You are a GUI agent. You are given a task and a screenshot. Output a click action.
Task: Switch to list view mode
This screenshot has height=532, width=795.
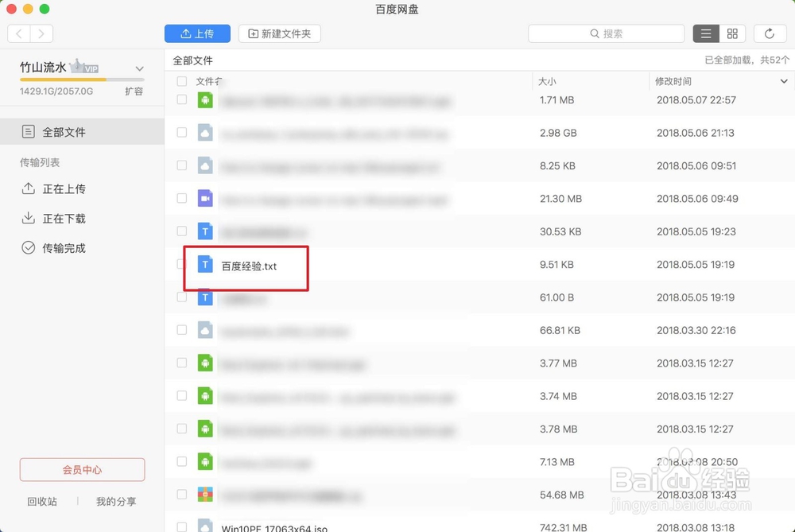click(706, 34)
